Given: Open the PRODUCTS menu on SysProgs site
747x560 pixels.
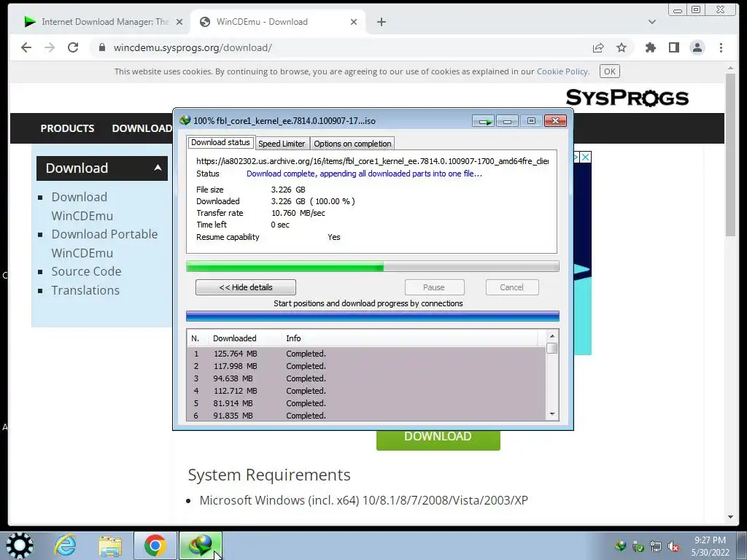Looking at the screenshot, I should pos(67,128).
